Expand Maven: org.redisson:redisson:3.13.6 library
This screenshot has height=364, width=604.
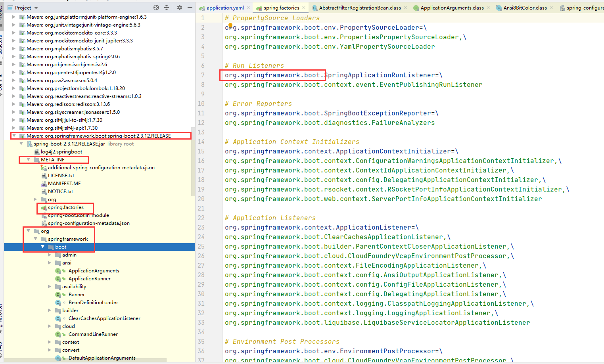(14, 104)
